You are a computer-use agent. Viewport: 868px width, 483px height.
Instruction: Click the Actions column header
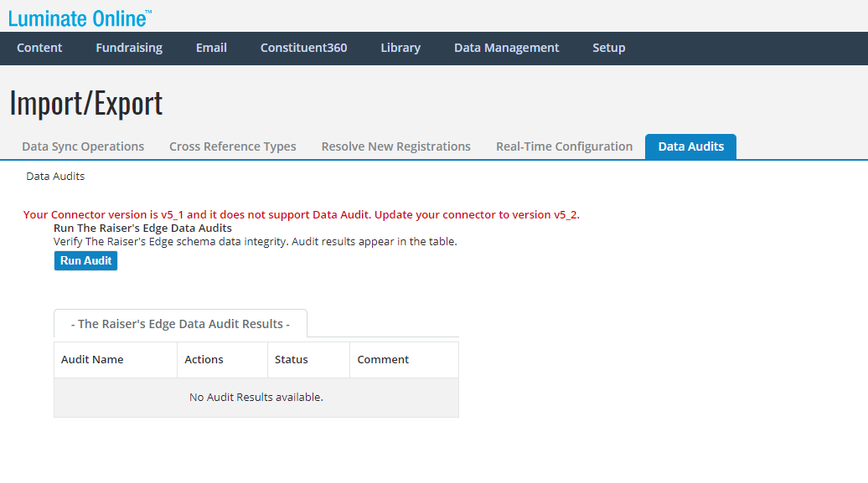pyautogui.click(x=223, y=360)
